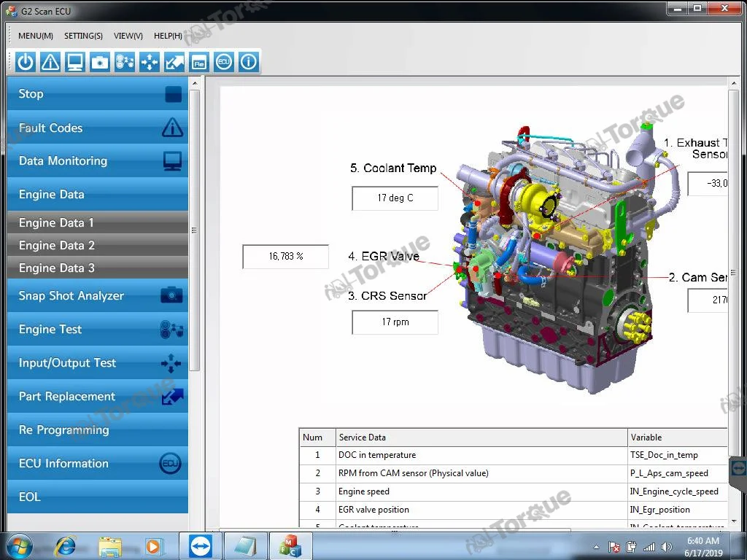
Task: Show hidden tray icons arrow
Action: [x=596, y=547]
